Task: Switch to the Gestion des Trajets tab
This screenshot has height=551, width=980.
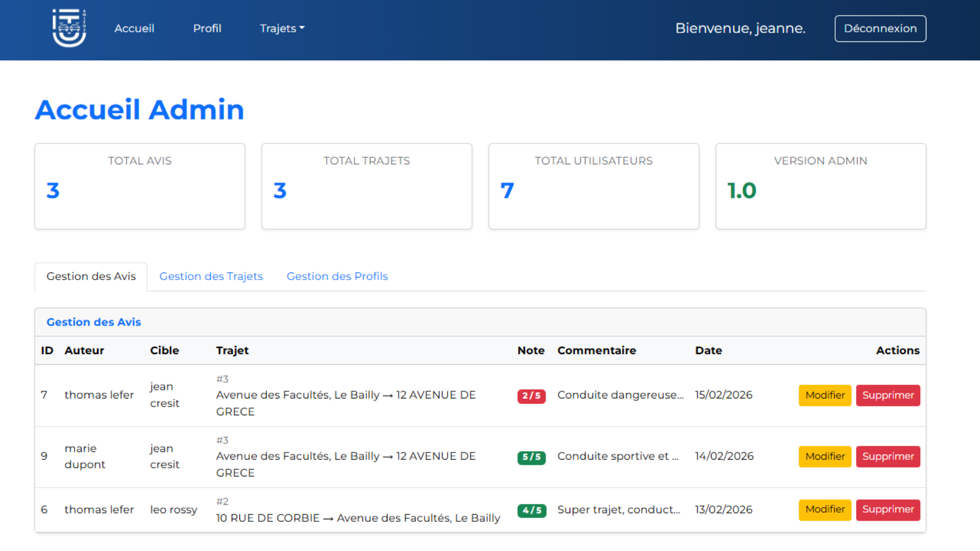Action: tap(211, 277)
